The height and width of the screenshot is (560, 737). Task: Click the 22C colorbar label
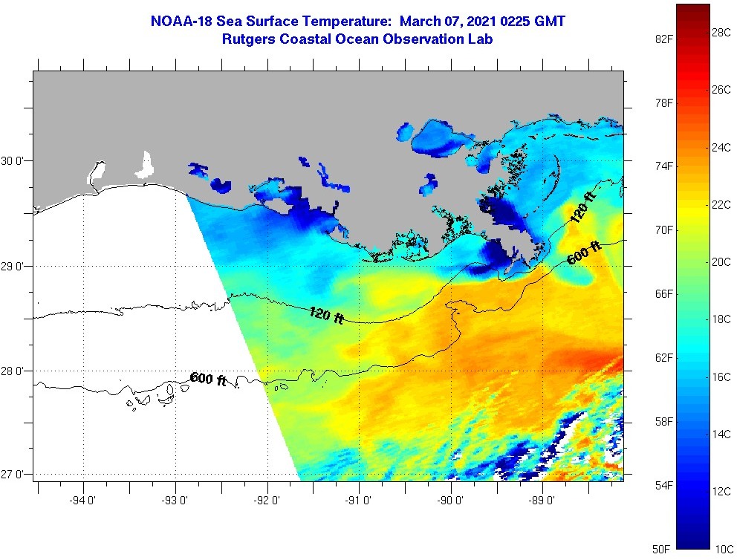pyautogui.click(x=721, y=205)
